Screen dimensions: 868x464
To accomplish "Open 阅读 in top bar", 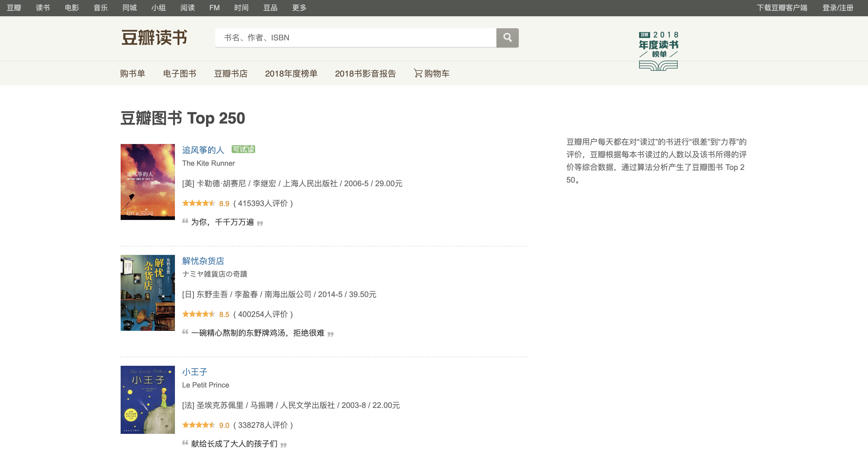I will click(x=187, y=8).
